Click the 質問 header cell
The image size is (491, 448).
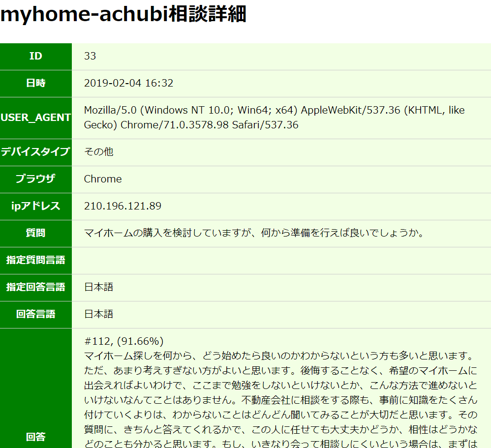[x=35, y=233]
